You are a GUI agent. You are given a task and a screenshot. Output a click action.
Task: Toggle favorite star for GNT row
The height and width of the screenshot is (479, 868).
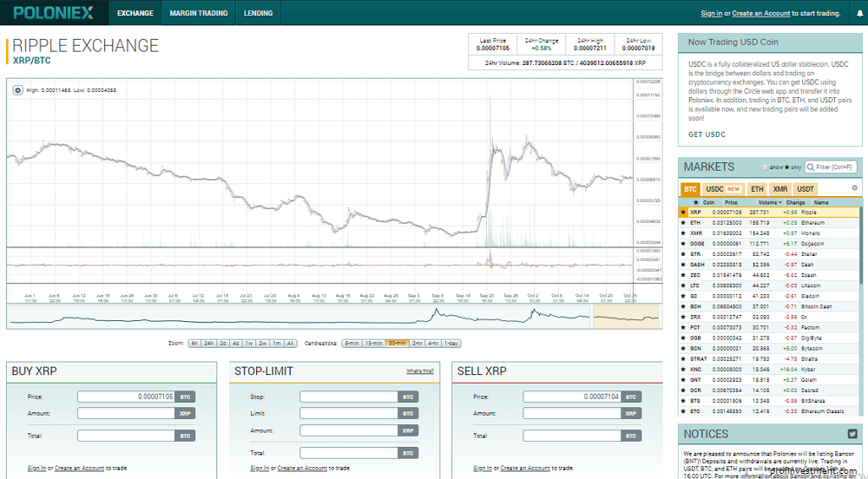click(x=683, y=380)
